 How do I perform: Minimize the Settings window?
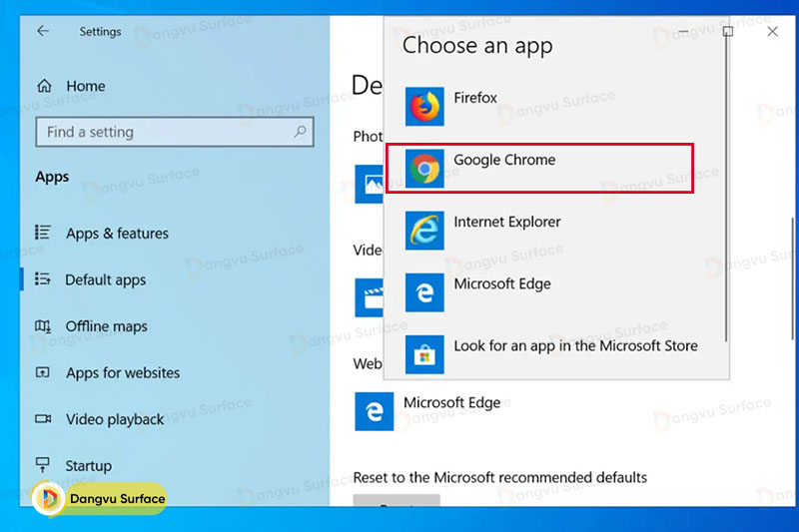[x=683, y=32]
